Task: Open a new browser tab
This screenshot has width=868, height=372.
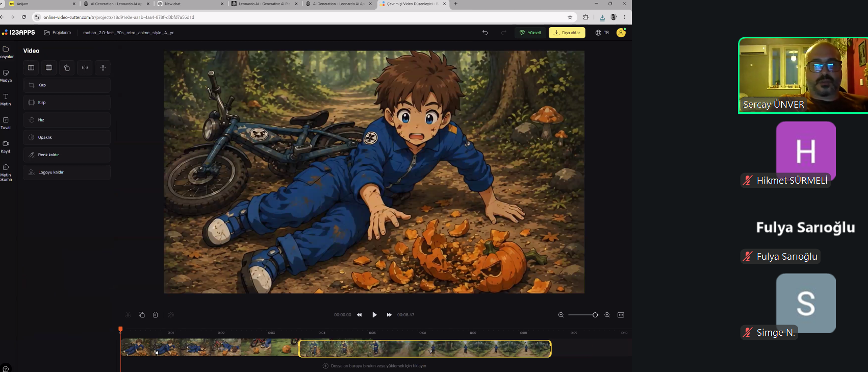Action: tap(456, 4)
